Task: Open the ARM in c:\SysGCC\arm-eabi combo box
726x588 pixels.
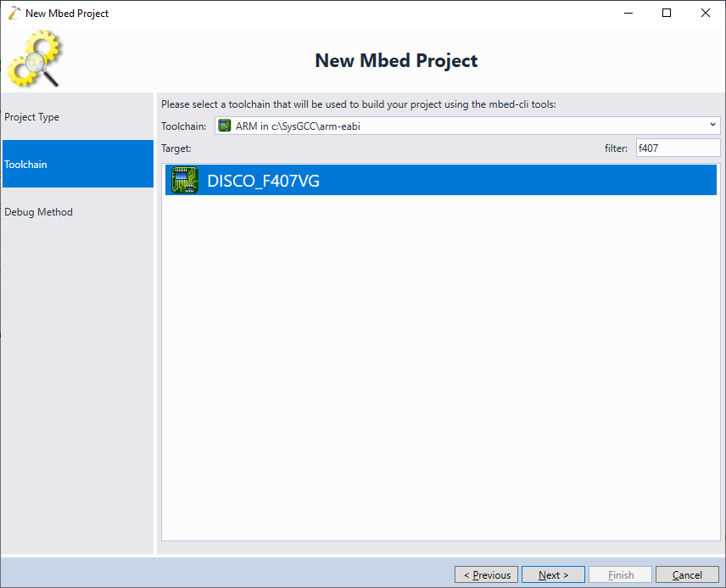Action: [467, 126]
